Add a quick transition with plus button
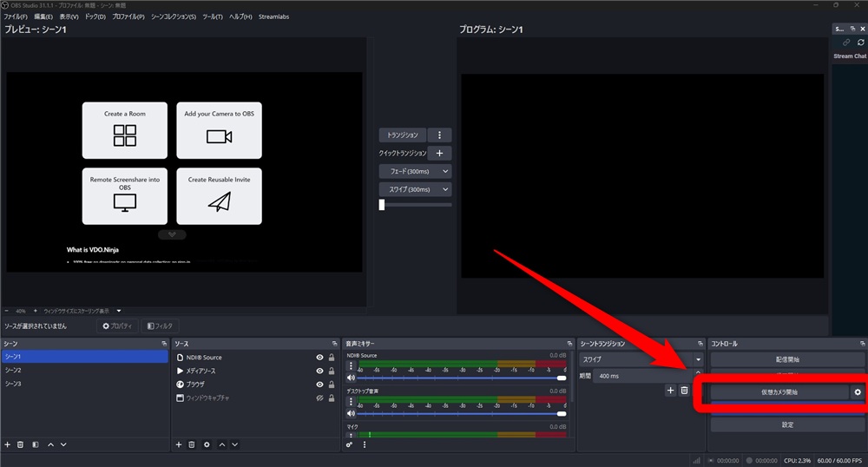 (439, 154)
